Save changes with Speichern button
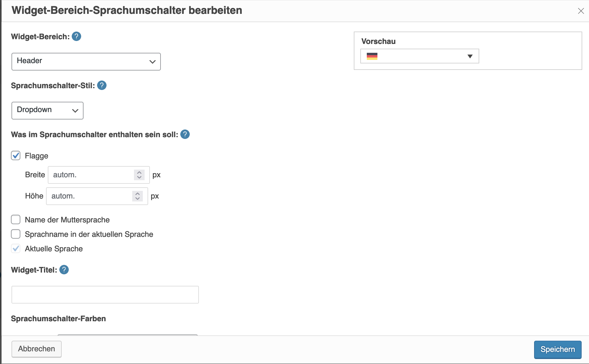 coord(558,350)
